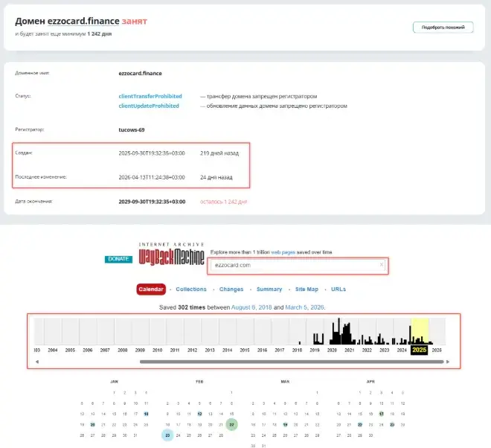The image size is (491, 448).
Task: Open the February 12 snapshot
Action: tap(199, 414)
